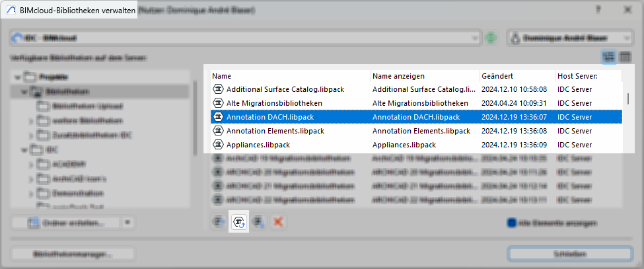The width and height of the screenshot is (644, 269).
Task: Click the date 2024.04.24 10:09:31
Action: tap(515, 103)
